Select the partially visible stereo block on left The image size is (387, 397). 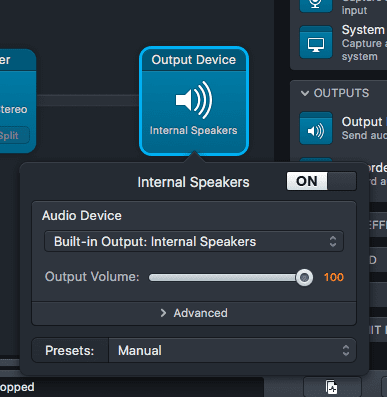pyautogui.click(x=17, y=101)
